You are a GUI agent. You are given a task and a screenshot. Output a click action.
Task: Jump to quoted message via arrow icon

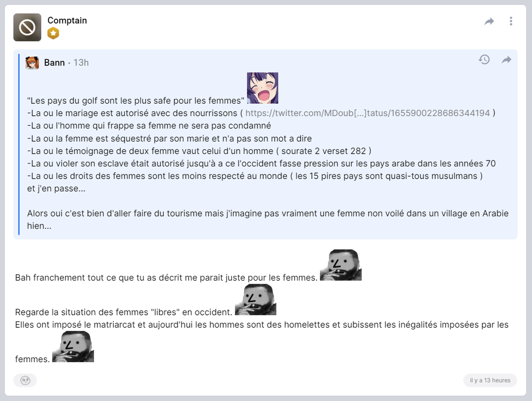pos(506,60)
